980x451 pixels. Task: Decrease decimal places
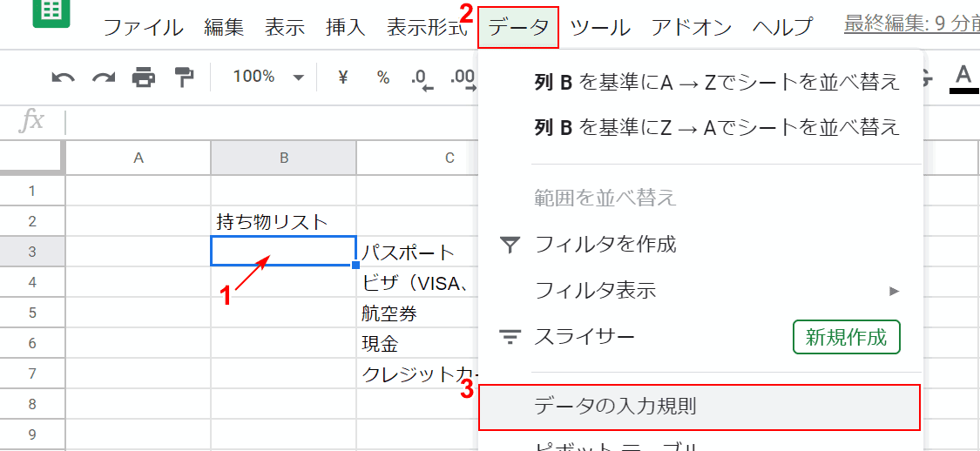[422, 79]
